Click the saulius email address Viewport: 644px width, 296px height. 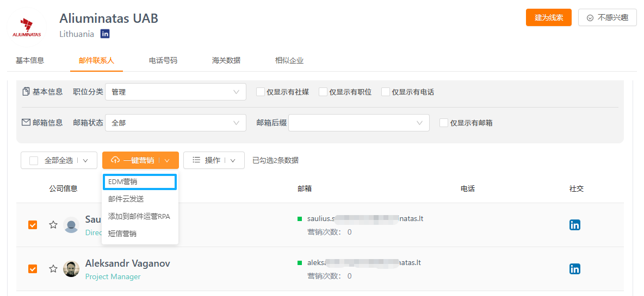(365, 218)
